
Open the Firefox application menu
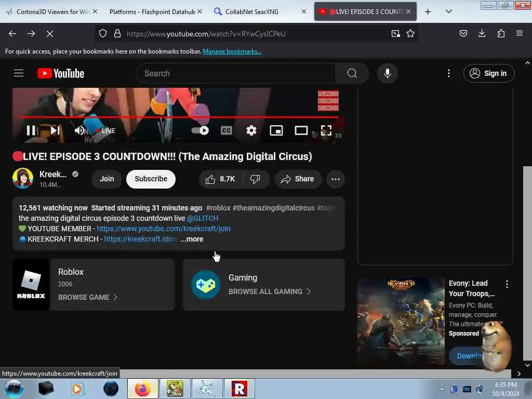[519, 33]
